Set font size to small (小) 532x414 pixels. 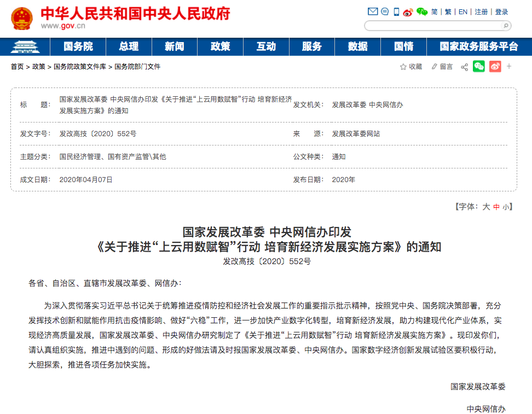pyautogui.click(x=506, y=207)
